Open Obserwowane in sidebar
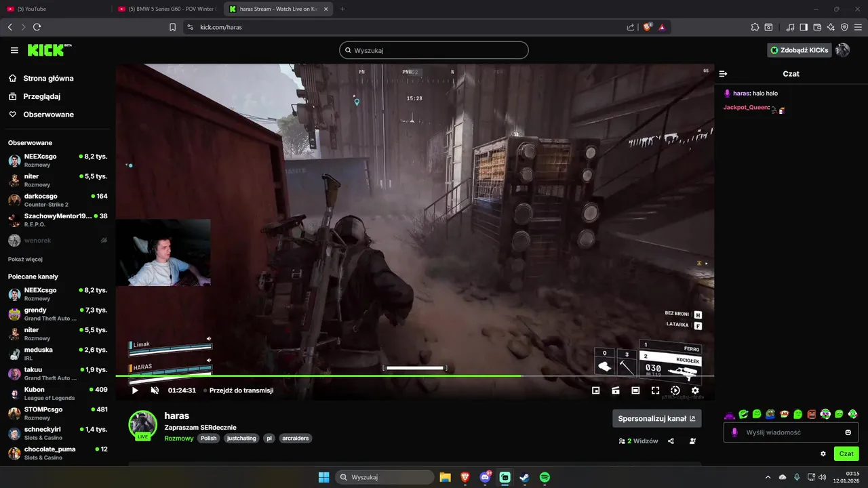The image size is (868, 488). click(x=41, y=115)
